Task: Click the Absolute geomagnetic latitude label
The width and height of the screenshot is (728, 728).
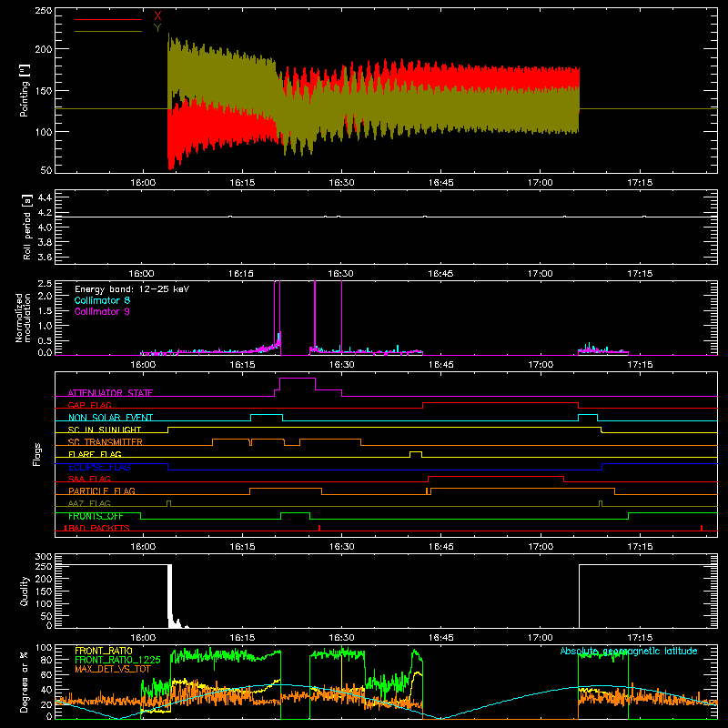Action: [629, 651]
